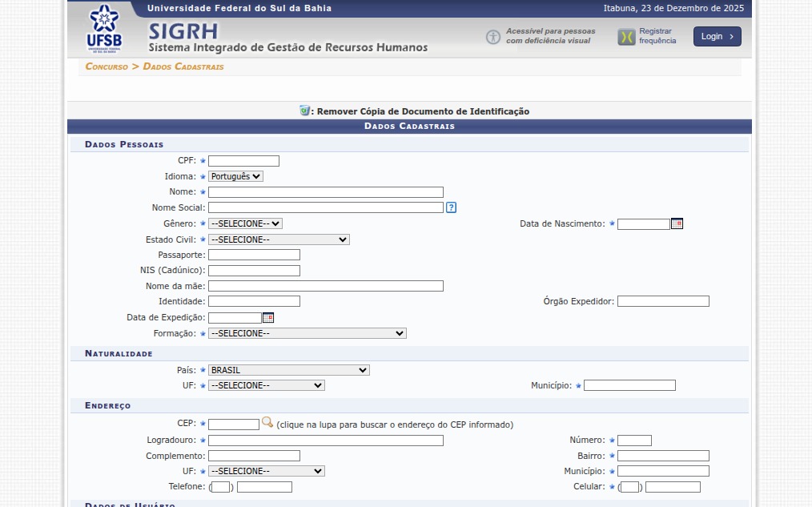
Task: Click the Registrar frequência link
Action: coord(657,36)
